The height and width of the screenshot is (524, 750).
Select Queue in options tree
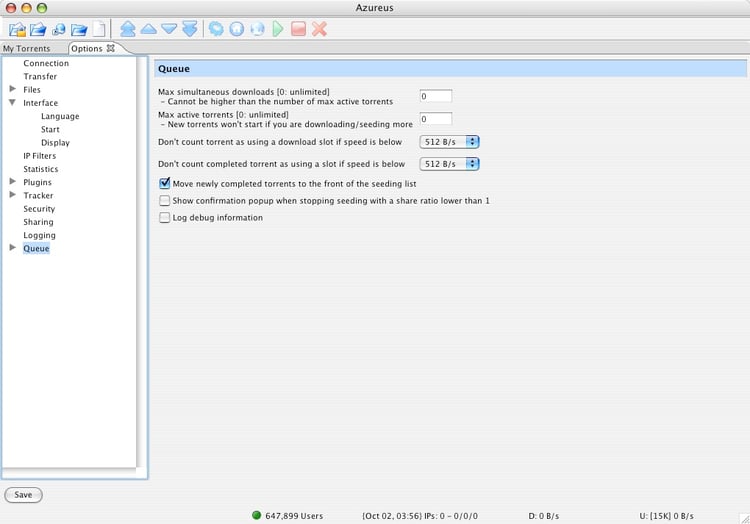pyautogui.click(x=36, y=248)
